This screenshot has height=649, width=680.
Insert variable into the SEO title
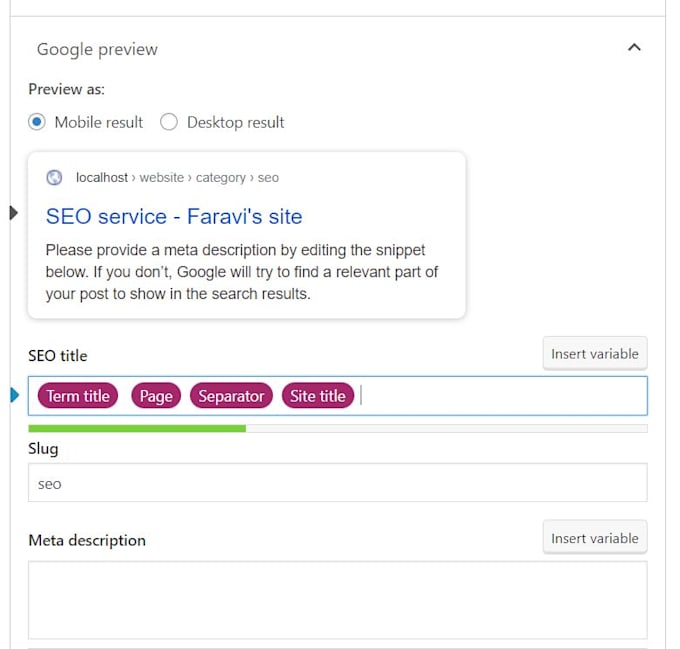(594, 353)
